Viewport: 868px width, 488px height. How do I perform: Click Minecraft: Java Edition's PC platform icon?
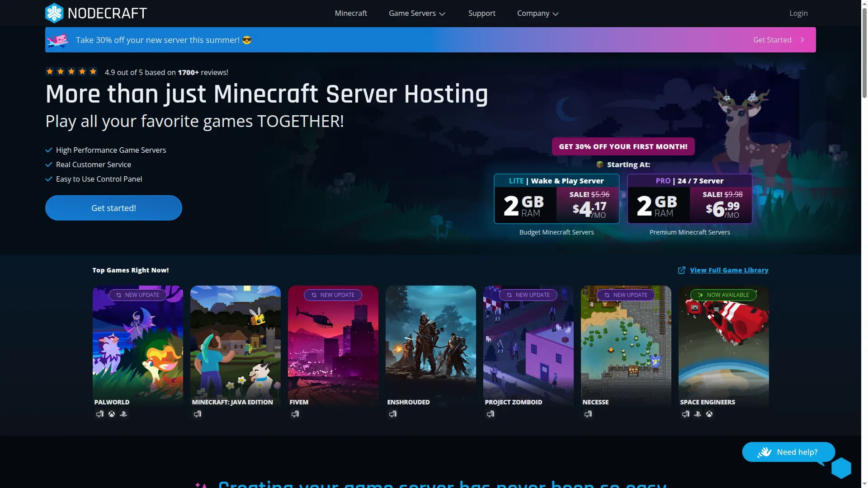[198, 414]
